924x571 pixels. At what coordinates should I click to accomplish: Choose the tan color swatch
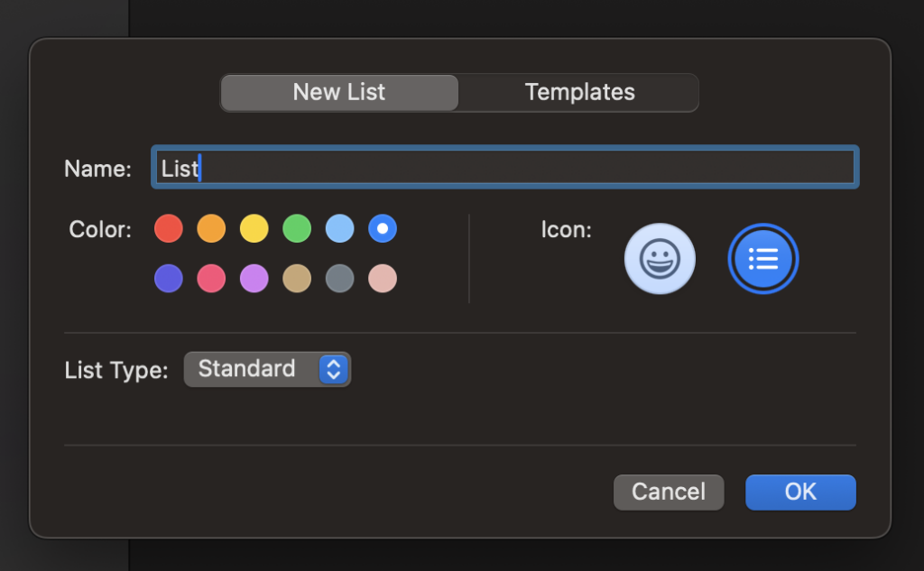[x=297, y=278]
